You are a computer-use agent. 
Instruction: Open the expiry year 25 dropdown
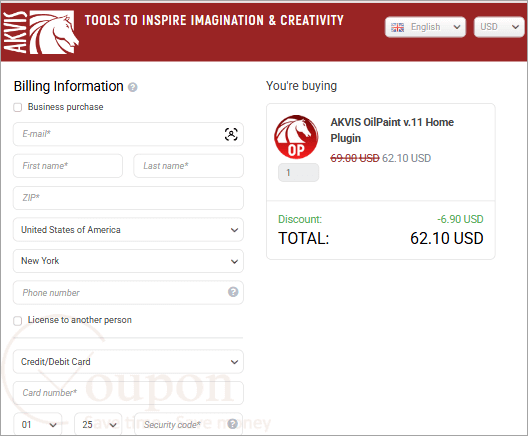coord(98,424)
